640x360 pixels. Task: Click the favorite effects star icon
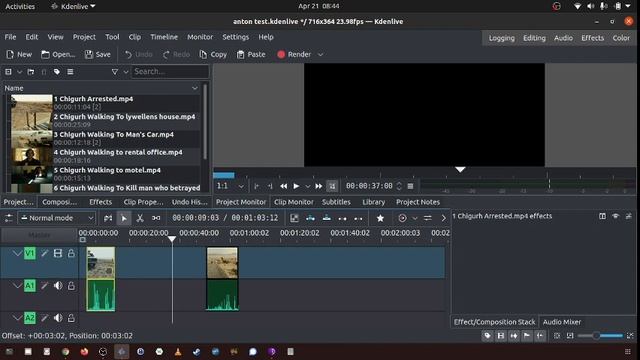click(x=380, y=218)
